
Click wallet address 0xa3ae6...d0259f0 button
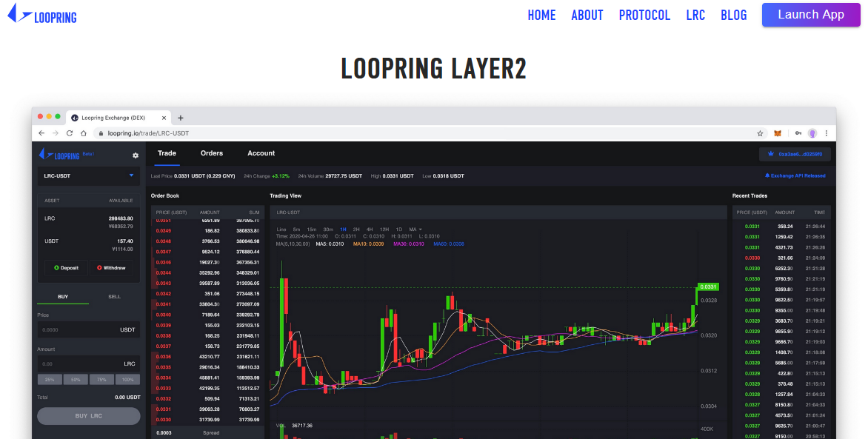(795, 154)
